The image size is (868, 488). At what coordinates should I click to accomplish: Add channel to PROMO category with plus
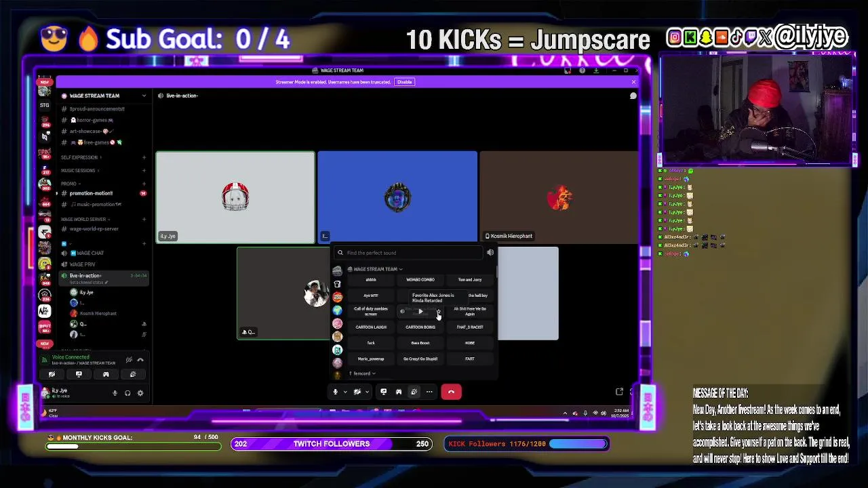144,184
